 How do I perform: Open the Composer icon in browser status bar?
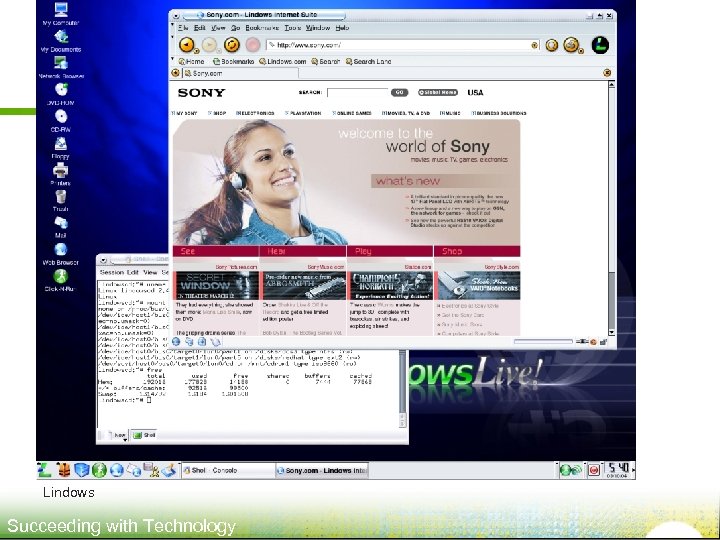[215, 342]
